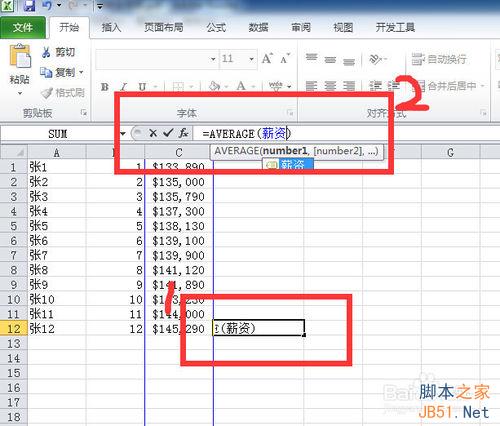Switch to the 审阅 ribbon tab
The image size is (500, 426).
coord(301,27)
